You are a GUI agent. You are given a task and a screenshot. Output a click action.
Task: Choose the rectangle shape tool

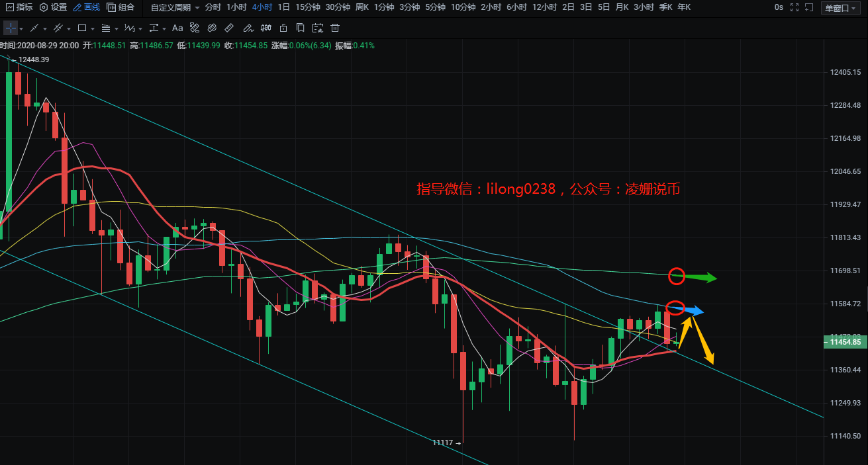[82, 28]
